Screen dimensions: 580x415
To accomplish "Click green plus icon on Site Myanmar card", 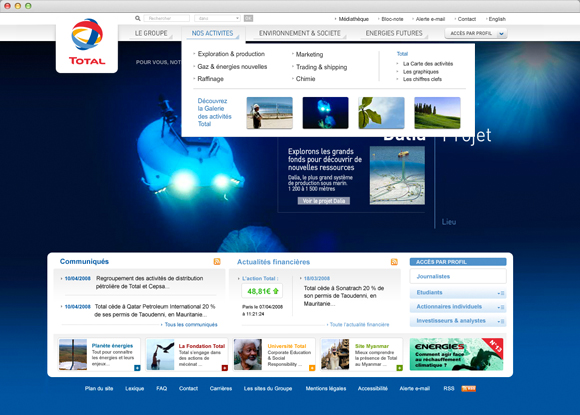I will click(x=399, y=368).
